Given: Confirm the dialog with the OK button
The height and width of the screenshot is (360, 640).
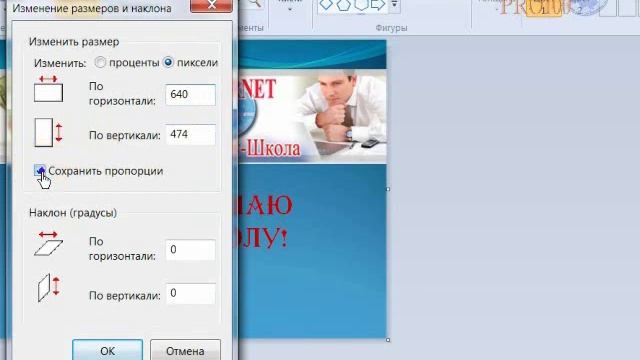Looking at the screenshot, I should [x=108, y=350].
